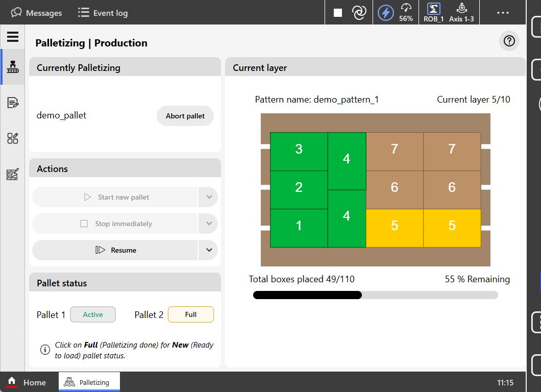Click 55 % Remaining text
Image resolution: width=541 pixels, height=392 pixels.
click(x=477, y=279)
